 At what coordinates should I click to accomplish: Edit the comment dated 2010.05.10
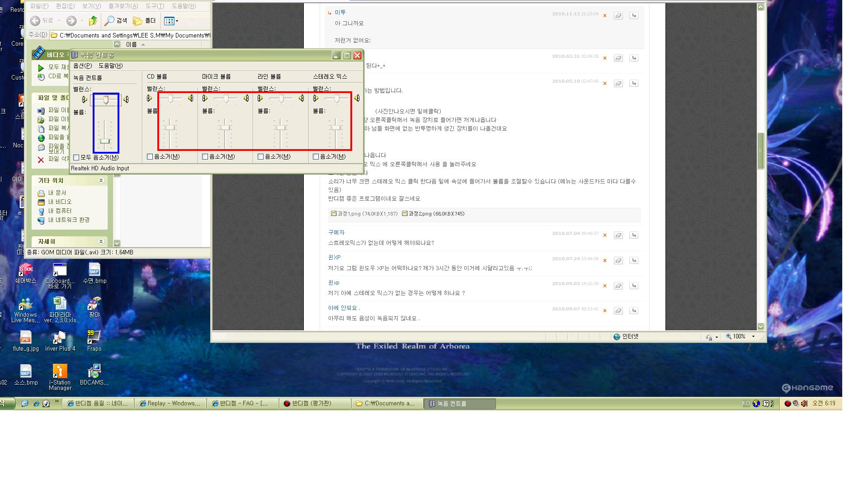pos(618,84)
